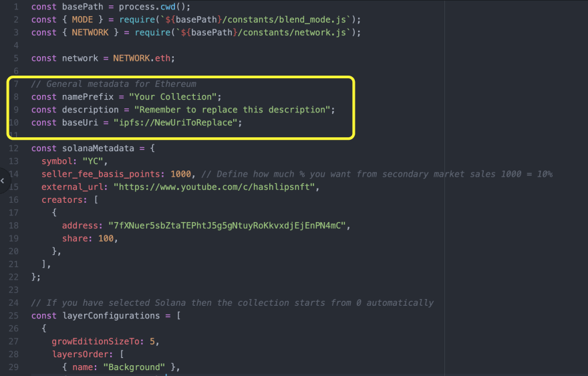Click the solanaMetadata variable name

coord(98,149)
